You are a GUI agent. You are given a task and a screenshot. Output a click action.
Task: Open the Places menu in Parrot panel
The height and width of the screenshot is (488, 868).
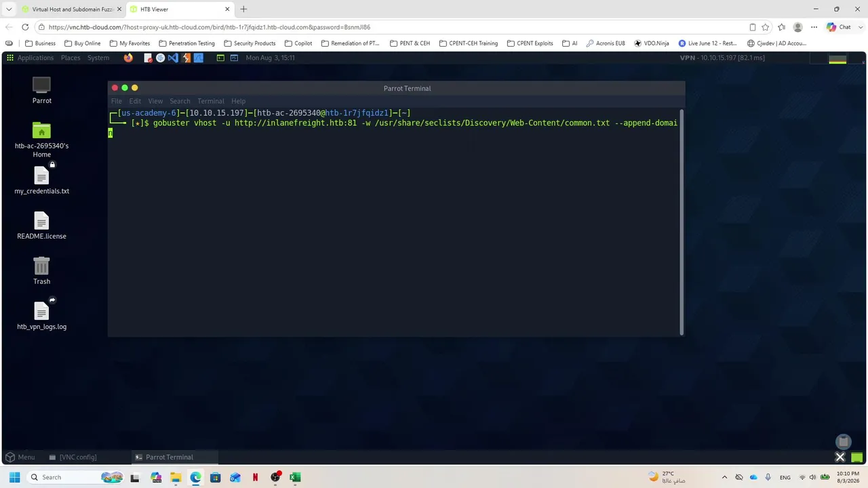click(71, 58)
